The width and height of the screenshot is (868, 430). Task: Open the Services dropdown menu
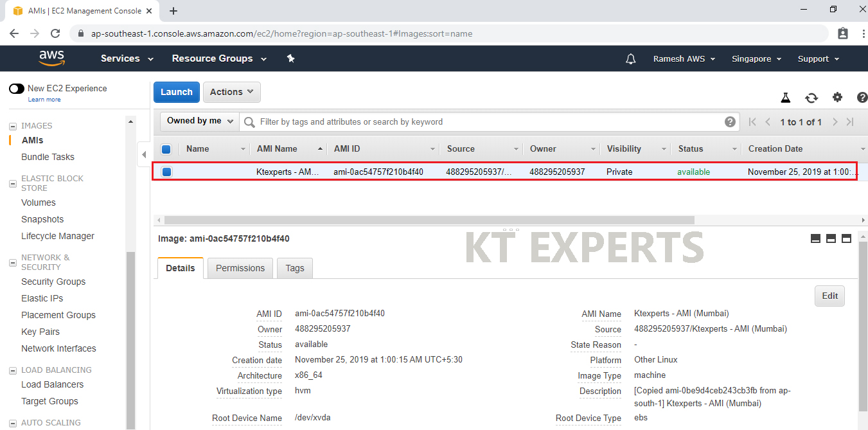point(127,58)
